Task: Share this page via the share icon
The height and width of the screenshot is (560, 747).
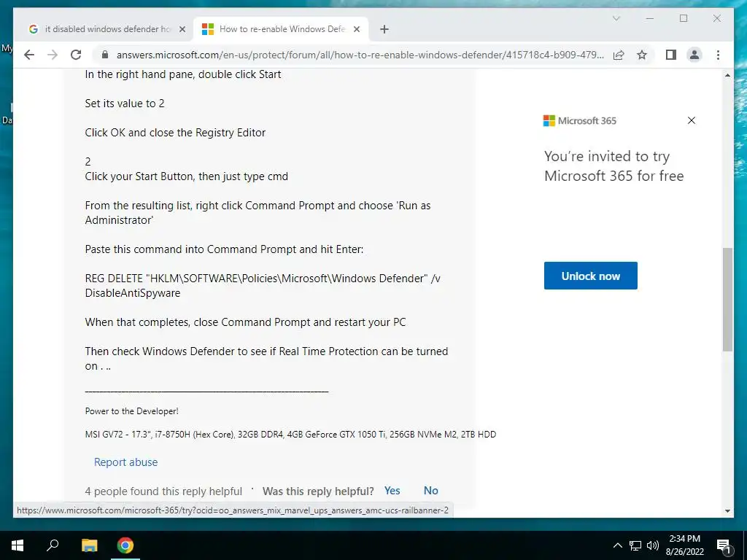Action: (x=619, y=55)
